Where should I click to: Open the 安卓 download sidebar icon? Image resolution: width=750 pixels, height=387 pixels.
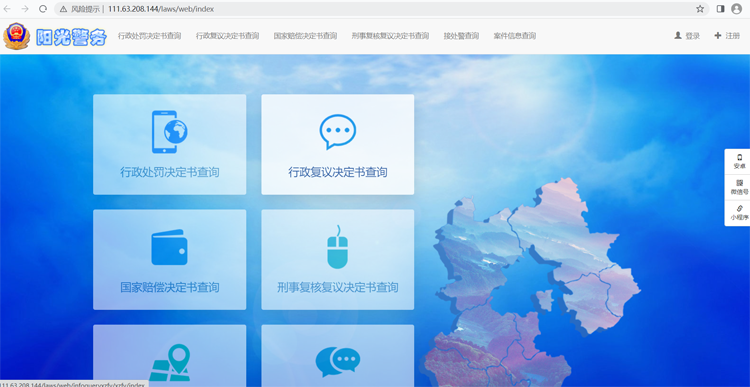[x=739, y=161]
